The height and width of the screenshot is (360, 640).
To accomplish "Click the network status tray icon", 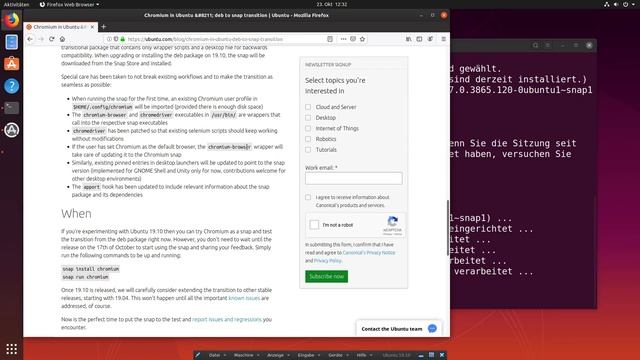I will (607, 4).
